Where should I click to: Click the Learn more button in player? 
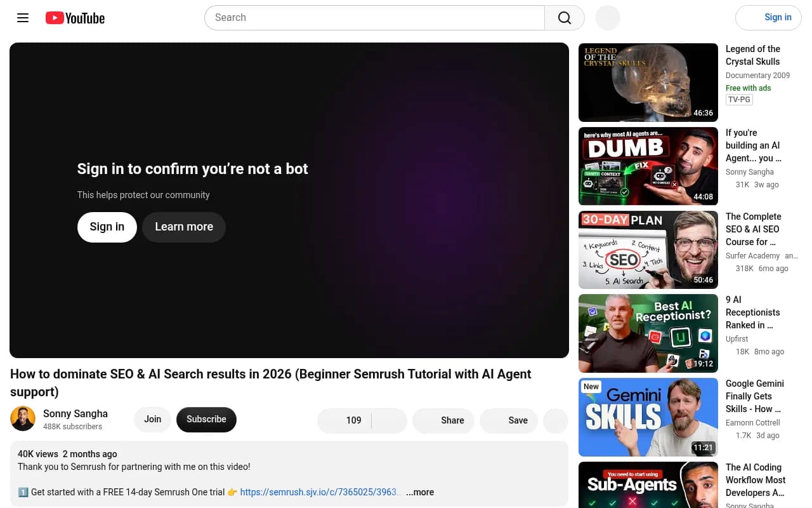coord(184,227)
